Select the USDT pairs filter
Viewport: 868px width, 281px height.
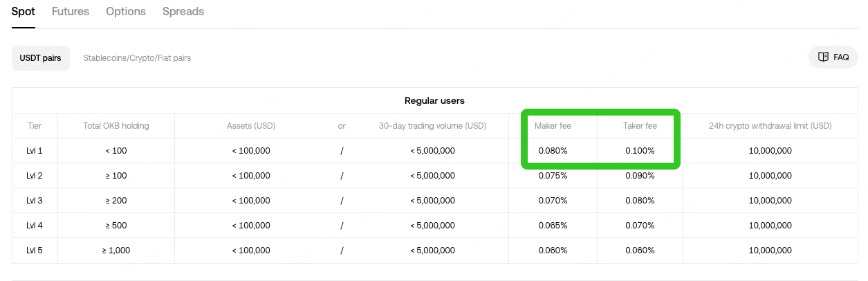pos(41,58)
